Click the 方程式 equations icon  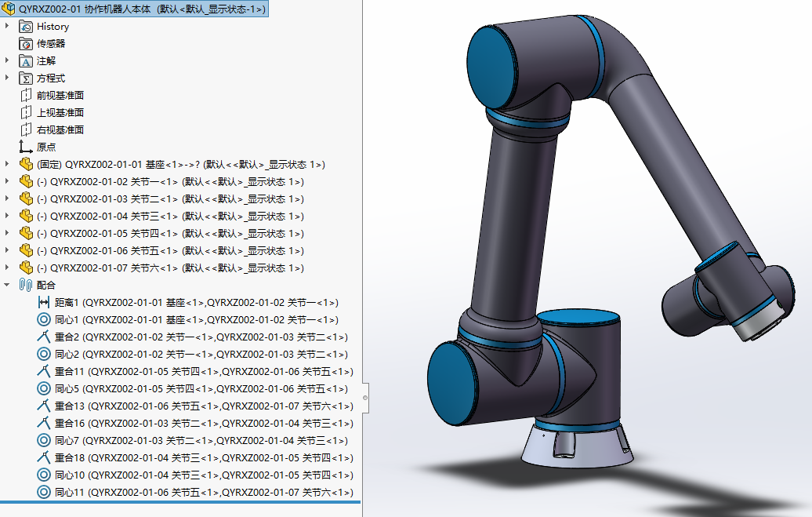26,78
